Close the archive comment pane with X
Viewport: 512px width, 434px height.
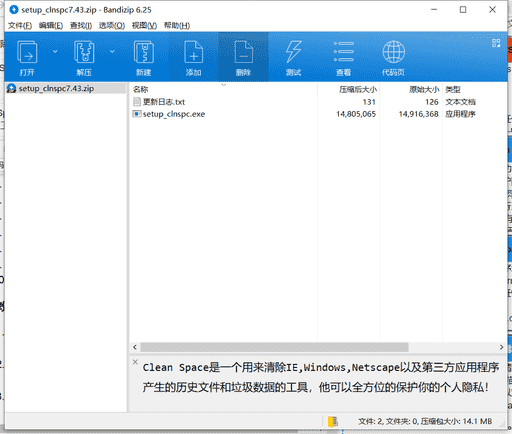(x=135, y=362)
